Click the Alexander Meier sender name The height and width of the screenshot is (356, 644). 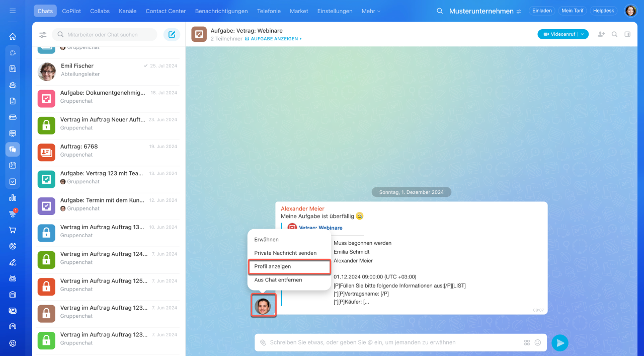click(302, 208)
